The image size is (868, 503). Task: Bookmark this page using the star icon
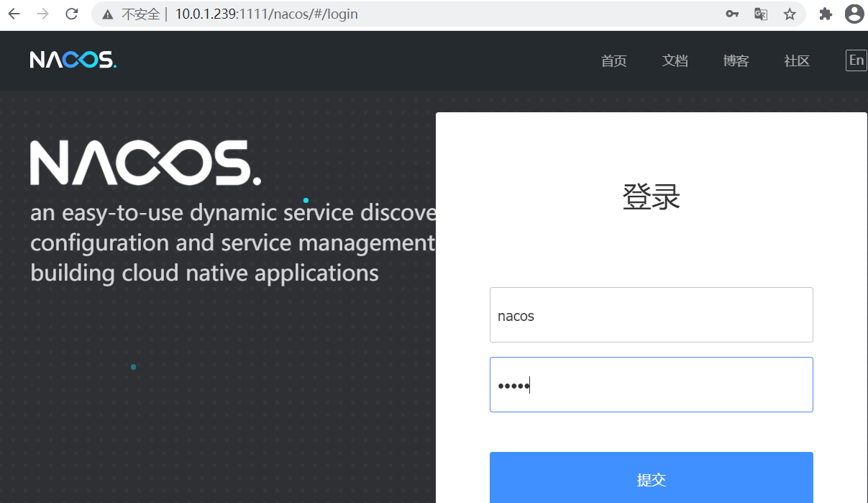pyautogui.click(x=789, y=14)
